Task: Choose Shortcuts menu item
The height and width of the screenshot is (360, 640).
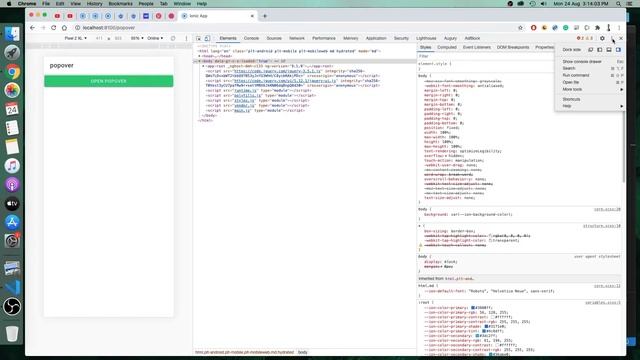Action: point(592,99)
